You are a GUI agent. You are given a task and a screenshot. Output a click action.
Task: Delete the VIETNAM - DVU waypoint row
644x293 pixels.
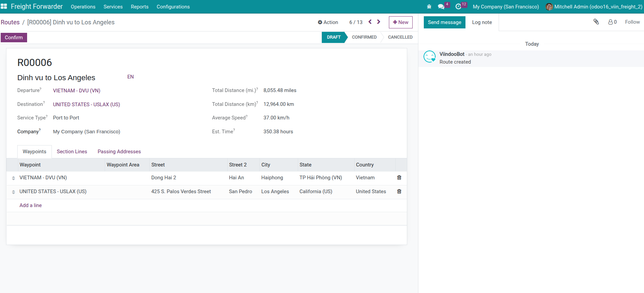399,178
